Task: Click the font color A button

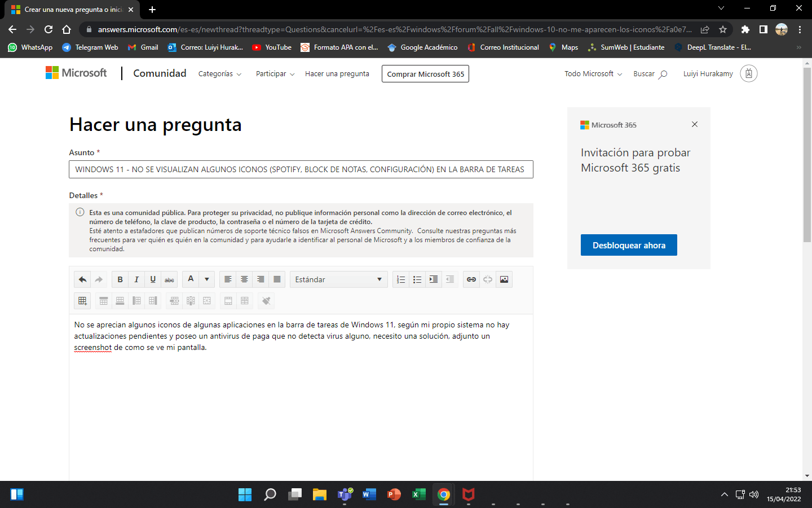Action: pyautogui.click(x=191, y=279)
